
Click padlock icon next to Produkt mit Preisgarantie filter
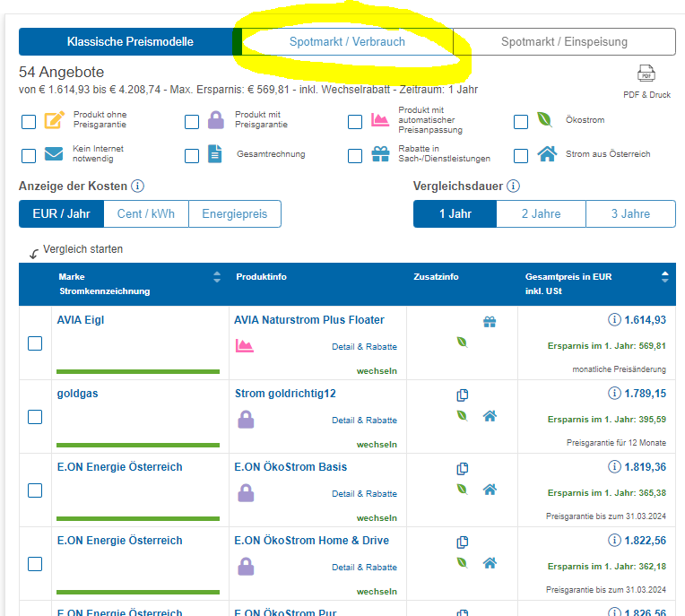(x=216, y=119)
